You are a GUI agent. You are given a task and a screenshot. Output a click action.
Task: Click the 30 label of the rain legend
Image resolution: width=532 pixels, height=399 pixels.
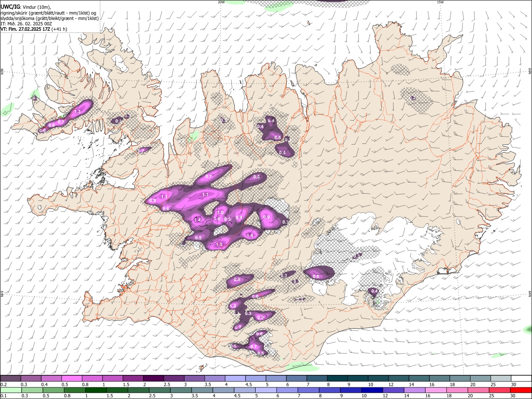click(513, 396)
